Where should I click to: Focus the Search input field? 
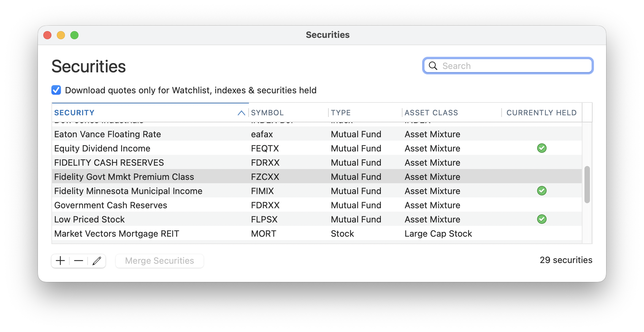pos(514,66)
